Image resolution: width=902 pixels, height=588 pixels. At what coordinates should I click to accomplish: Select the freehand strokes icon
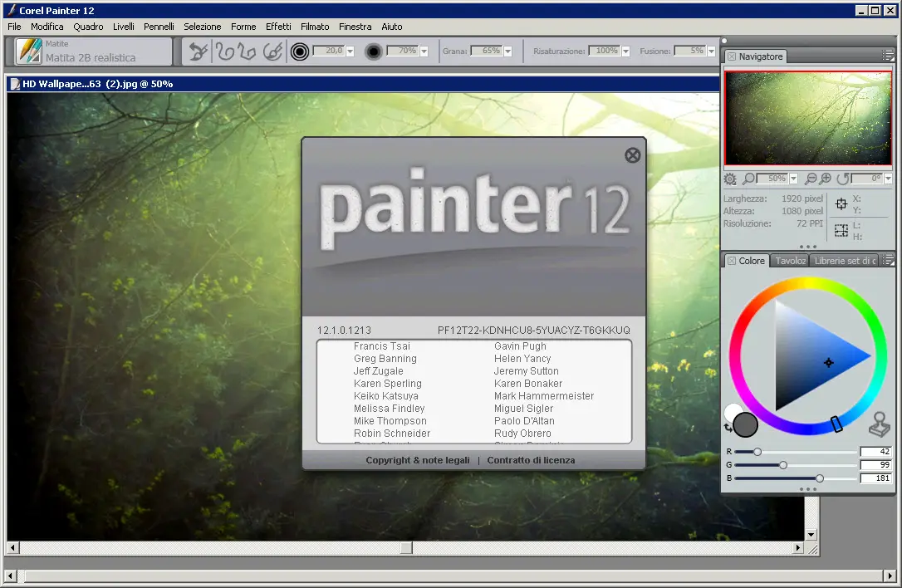click(225, 51)
